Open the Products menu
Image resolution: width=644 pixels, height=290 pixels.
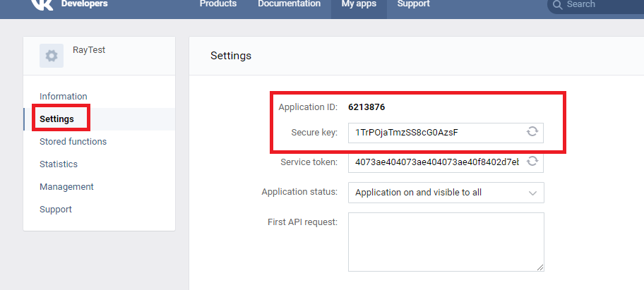pos(218,4)
